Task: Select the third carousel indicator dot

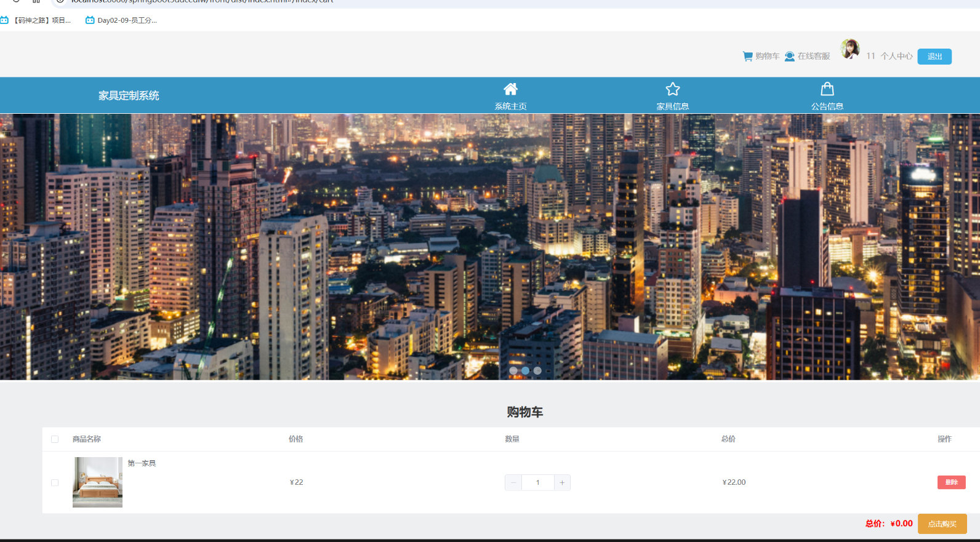Action: pos(537,370)
